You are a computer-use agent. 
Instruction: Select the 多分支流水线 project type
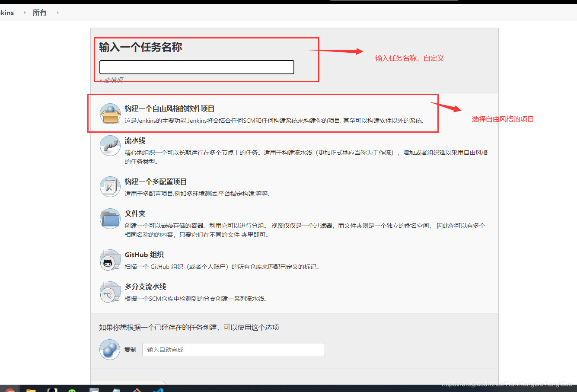145,287
